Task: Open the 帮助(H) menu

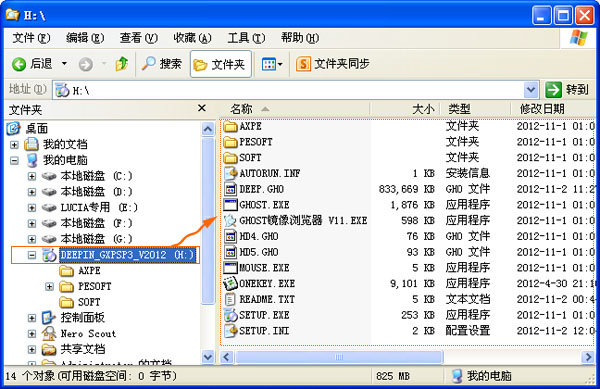Action: tap(300, 38)
